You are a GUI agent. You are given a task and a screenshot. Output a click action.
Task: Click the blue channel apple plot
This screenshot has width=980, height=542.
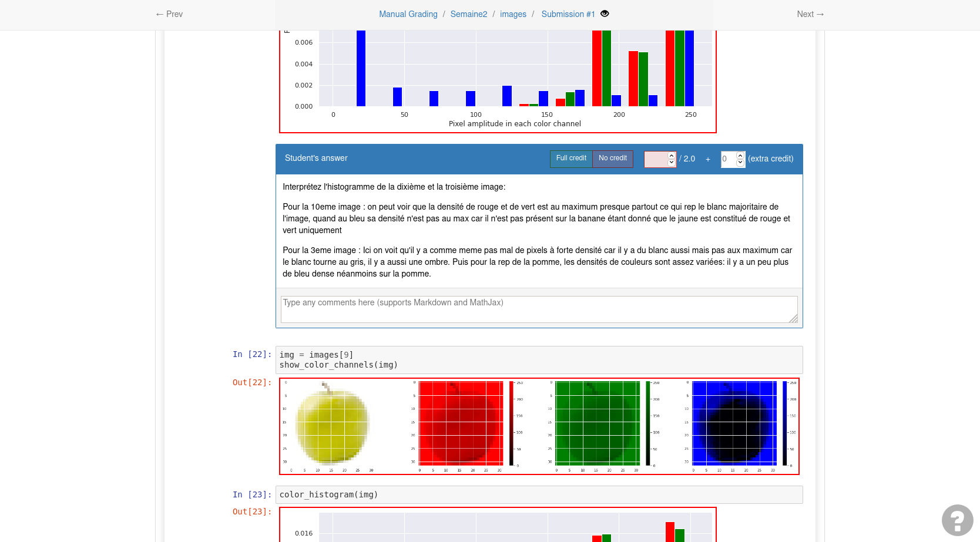coord(734,422)
